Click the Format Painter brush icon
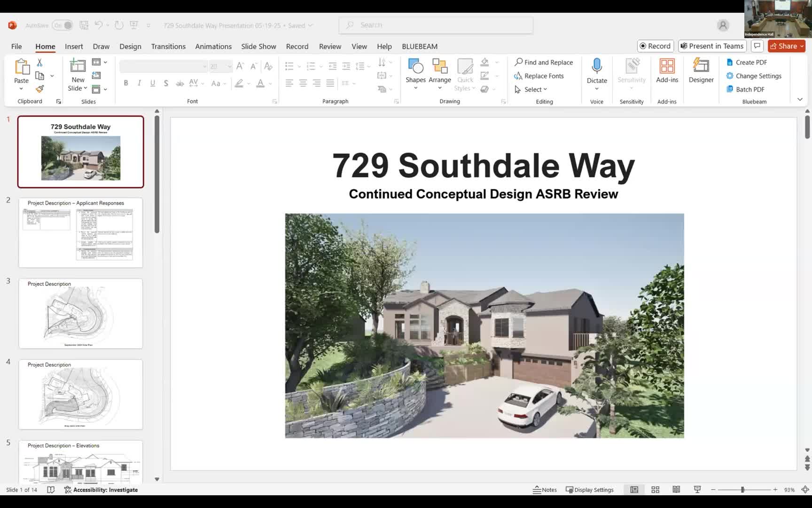 [x=40, y=89]
